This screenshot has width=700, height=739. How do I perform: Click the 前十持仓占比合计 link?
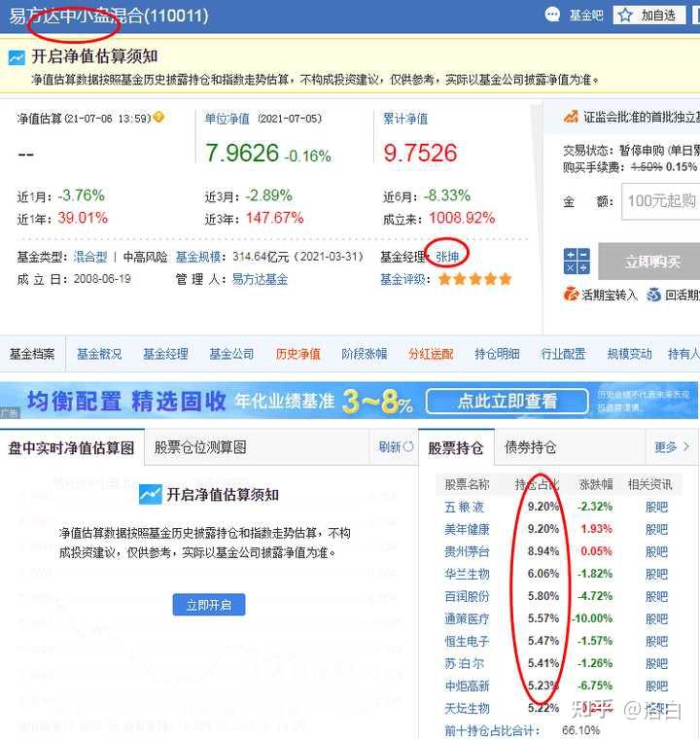coord(491,730)
